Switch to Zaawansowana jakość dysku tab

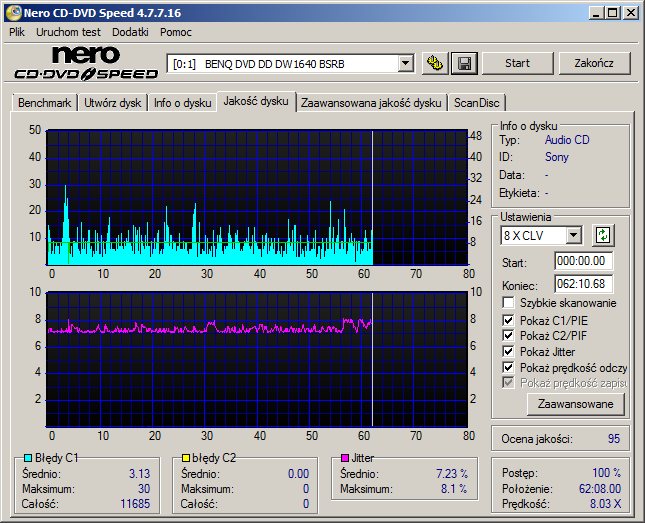coord(371,103)
